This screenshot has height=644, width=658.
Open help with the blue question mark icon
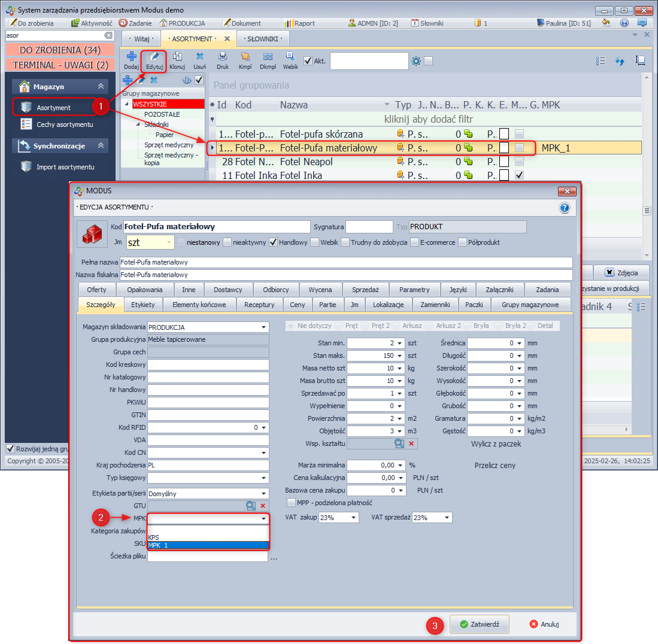pyautogui.click(x=564, y=208)
